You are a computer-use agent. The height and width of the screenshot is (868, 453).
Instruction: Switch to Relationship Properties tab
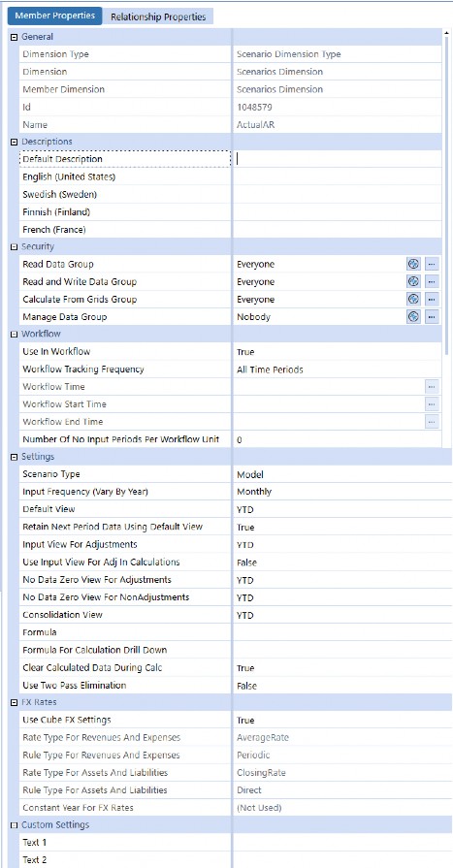tap(158, 16)
